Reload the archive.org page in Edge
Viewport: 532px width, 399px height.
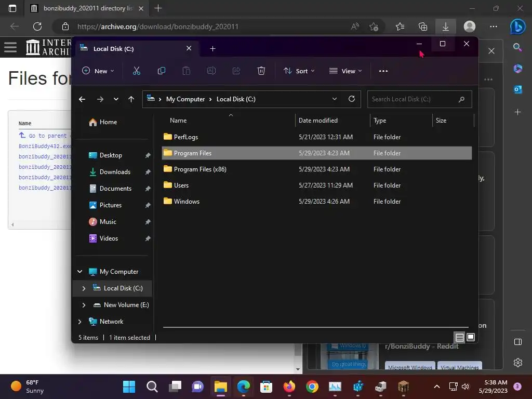tap(37, 26)
